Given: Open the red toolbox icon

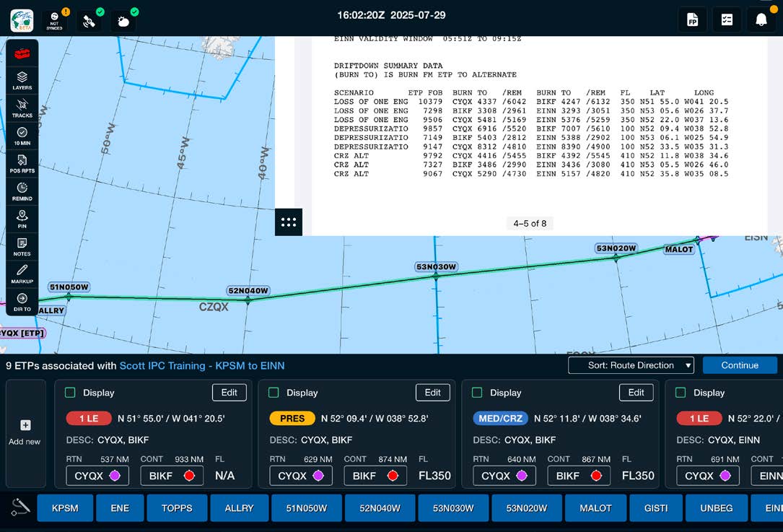Looking at the screenshot, I should coord(22,53).
